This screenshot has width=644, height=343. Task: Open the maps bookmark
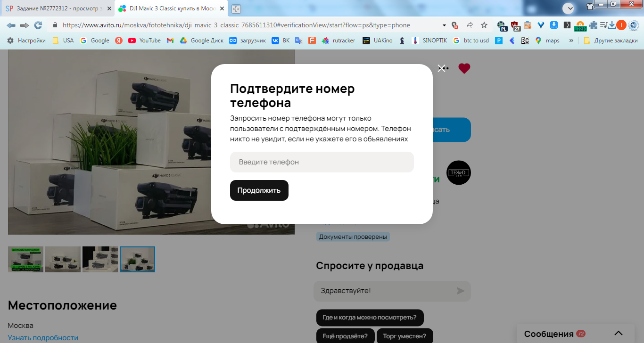(x=547, y=41)
